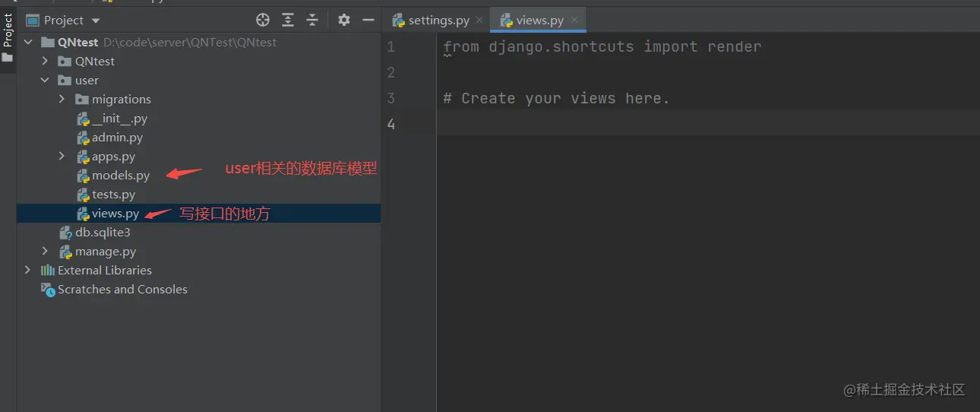Click the Select Opened File locate icon
The image size is (980, 412).
[263, 20]
